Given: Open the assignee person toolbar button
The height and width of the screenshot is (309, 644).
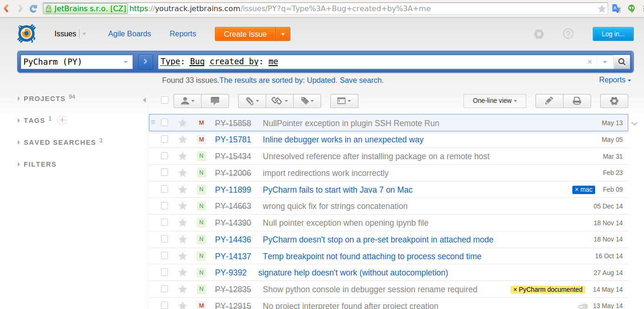Looking at the screenshot, I should point(187,101).
